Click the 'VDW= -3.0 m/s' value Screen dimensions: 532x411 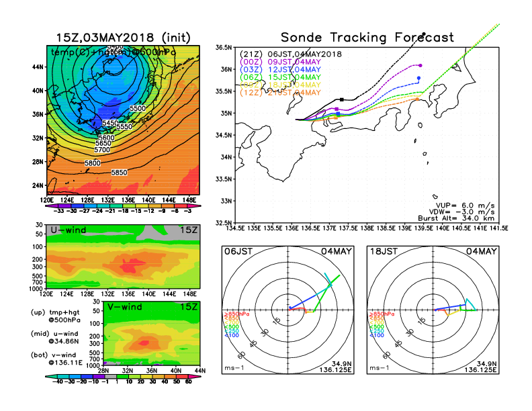[x=461, y=212]
